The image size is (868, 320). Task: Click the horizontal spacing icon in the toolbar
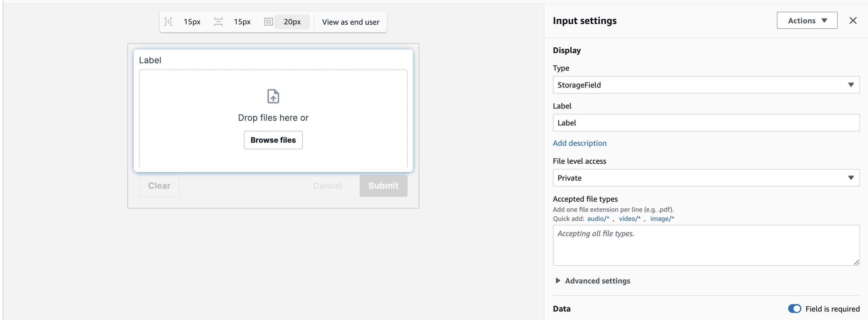[x=168, y=22]
